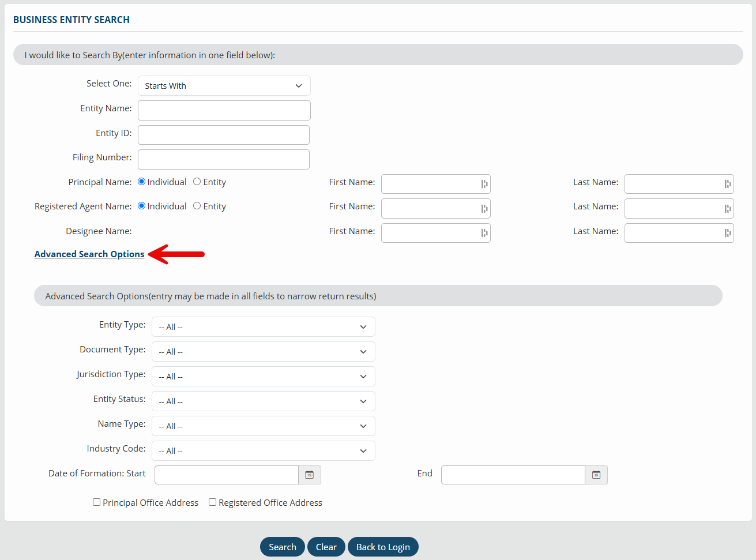Screen dimensions: 756x560
Task: Open the Date of Formation End calendar picker
Action: pos(596,475)
